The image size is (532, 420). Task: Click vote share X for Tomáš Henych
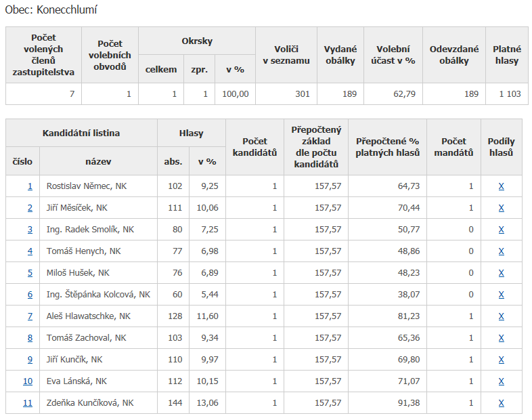[501, 251]
